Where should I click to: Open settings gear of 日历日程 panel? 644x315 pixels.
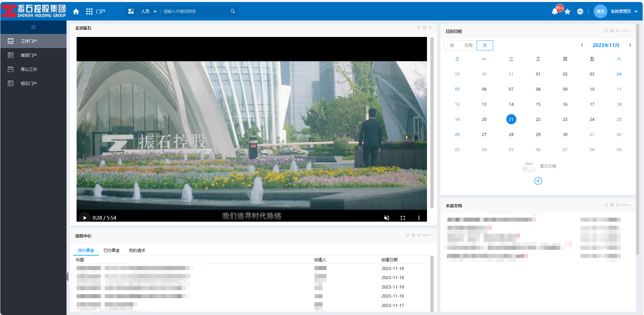tap(612, 31)
